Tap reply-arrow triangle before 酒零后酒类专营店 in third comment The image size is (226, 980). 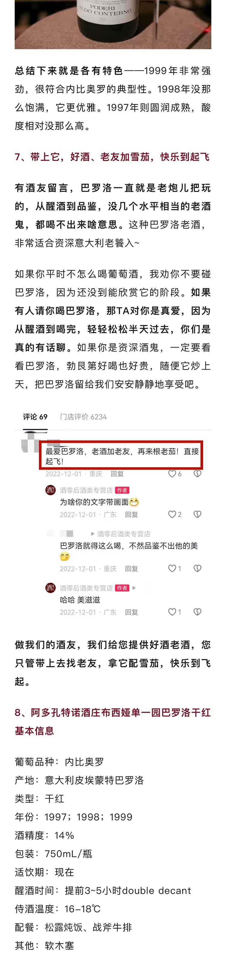tap(93, 534)
